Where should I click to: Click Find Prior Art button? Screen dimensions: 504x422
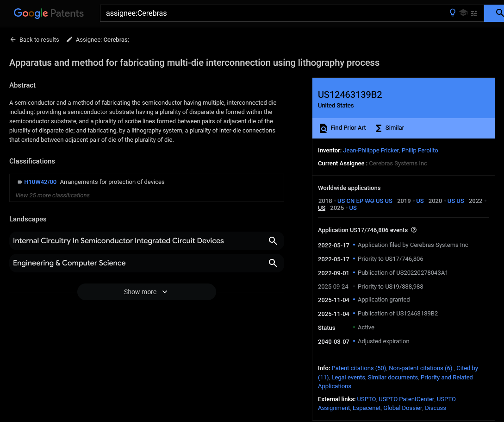(x=342, y=128)
